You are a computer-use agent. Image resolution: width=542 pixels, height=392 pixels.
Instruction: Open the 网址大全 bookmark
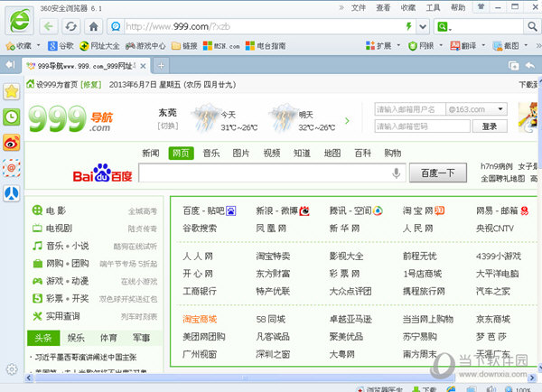tap(99, 46)
